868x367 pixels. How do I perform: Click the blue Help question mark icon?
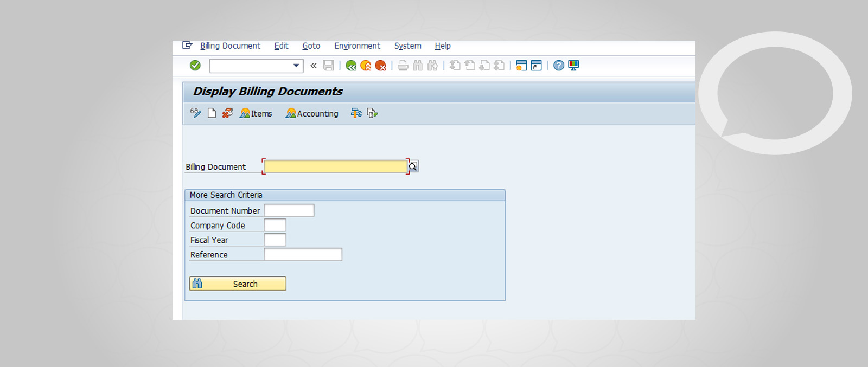[x=559, y=66]
